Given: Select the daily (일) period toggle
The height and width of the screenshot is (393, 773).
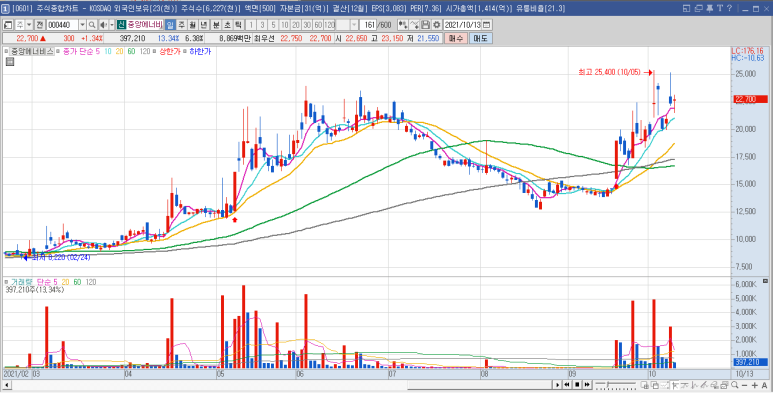Looking at the screenshot, I should coord(170,25).
